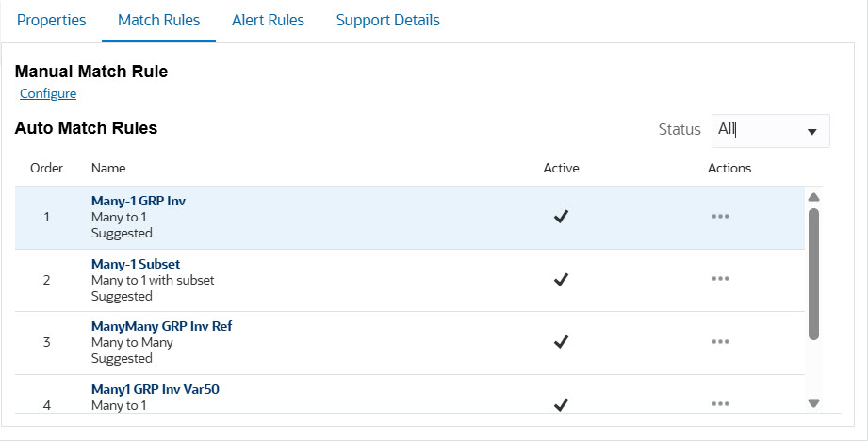Click the Configure link
Screen dimensions: 868x441
[48, 93]
